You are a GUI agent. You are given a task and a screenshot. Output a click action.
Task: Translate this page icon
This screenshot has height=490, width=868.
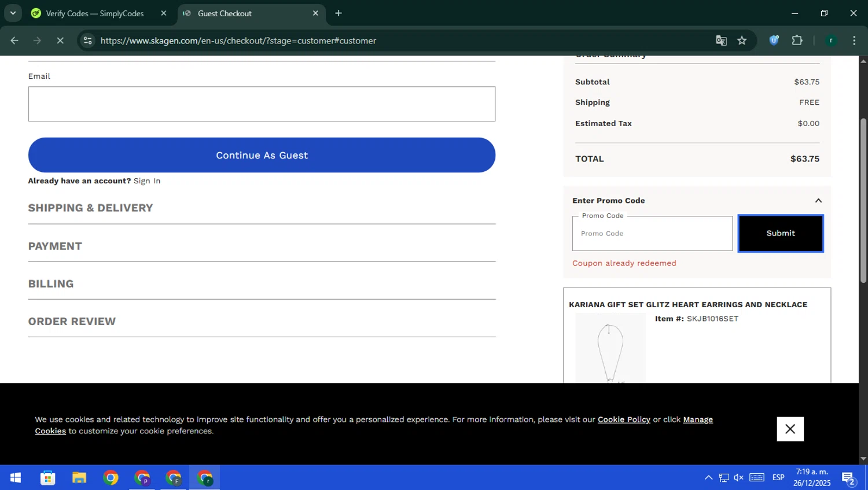pos(721,40)
